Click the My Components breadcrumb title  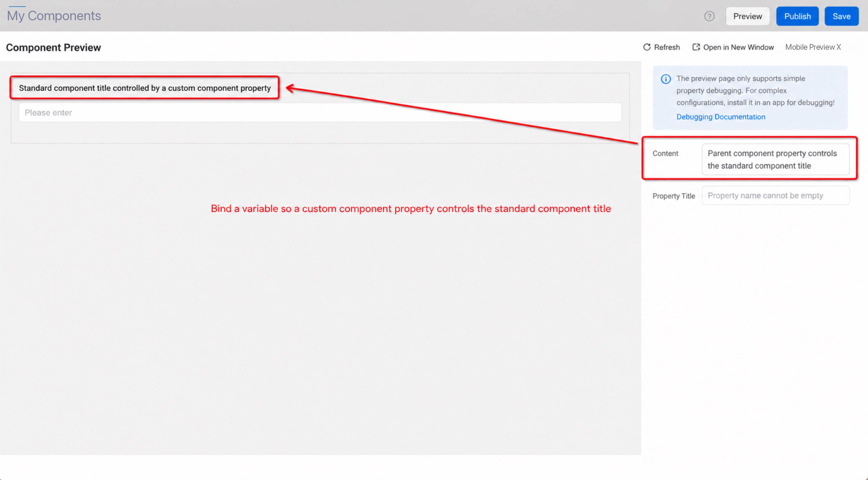coord(54,16)
